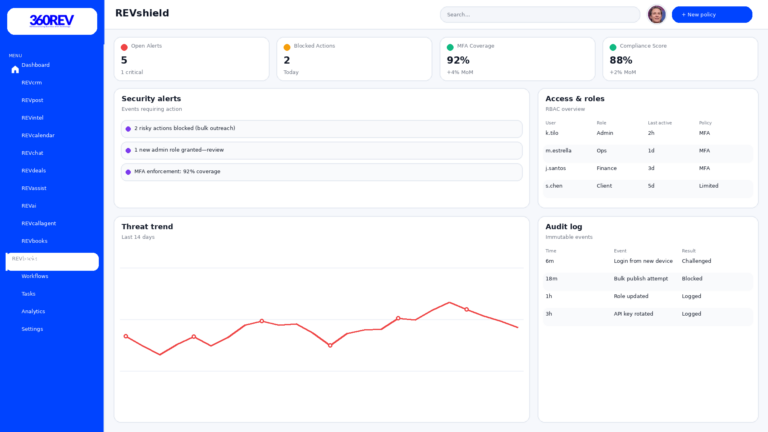Focus the Search input field

click(x=540, y=15)
